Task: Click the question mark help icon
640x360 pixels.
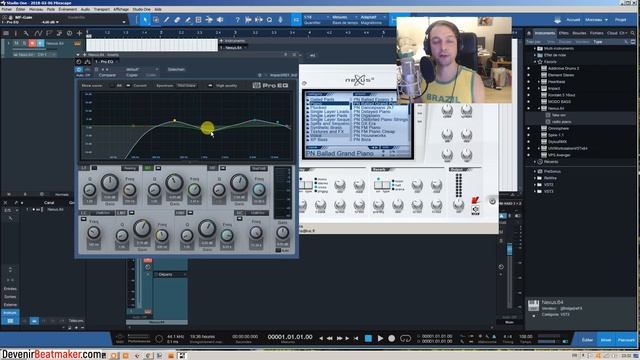Action: tap(237, 19)
